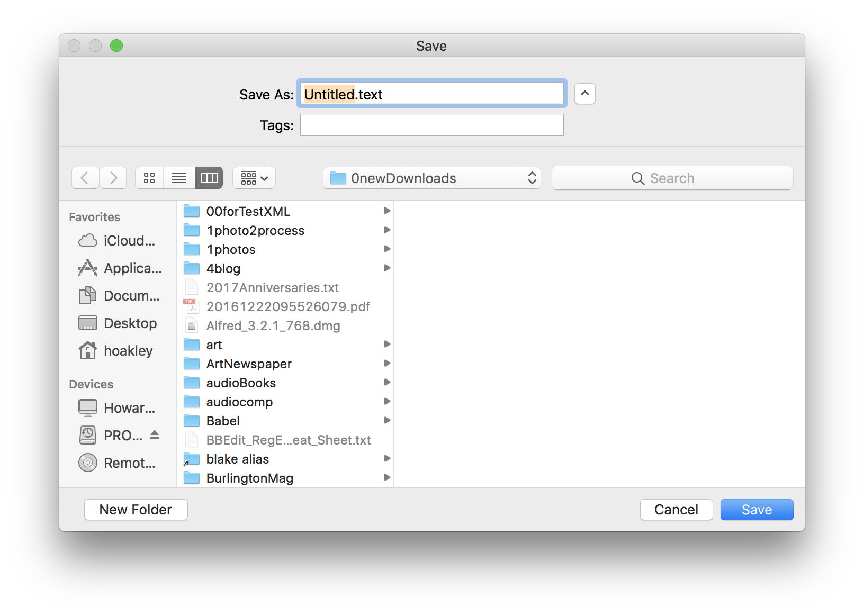The image size is (864, 616).
Task: Cancel the save dialog
Action: point(676,510)
